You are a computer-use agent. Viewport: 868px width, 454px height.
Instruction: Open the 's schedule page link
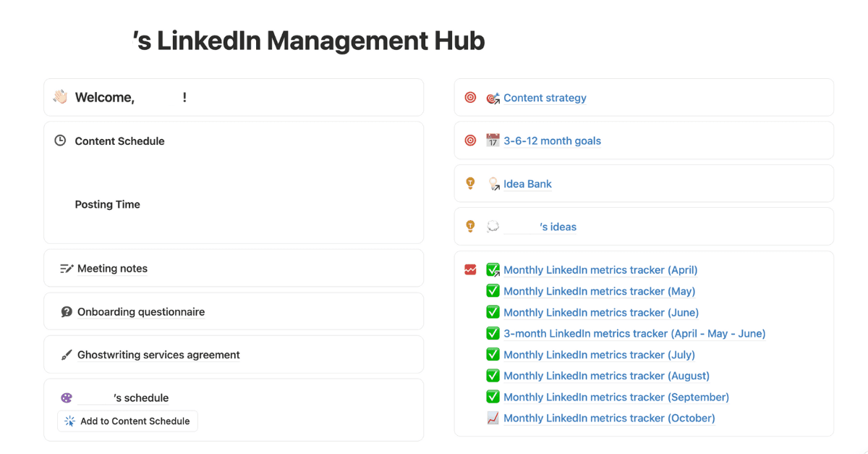[x=123, y=398]
